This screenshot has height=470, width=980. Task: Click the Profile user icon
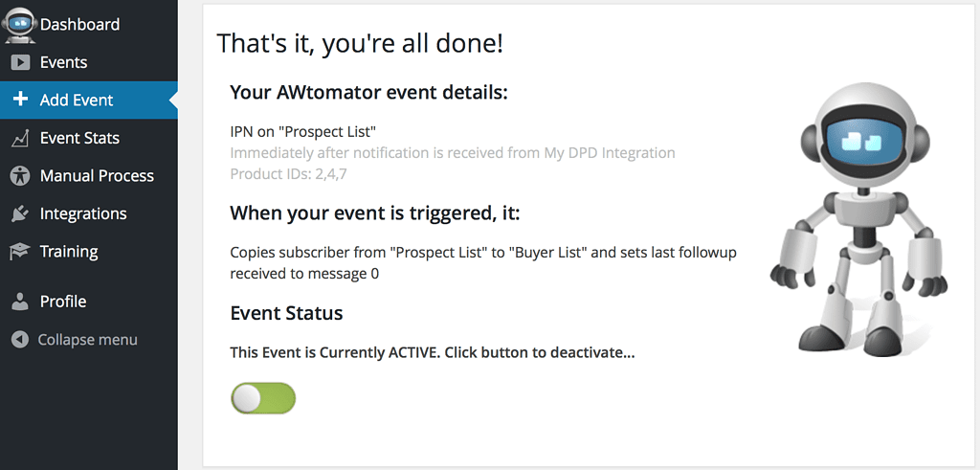20,302
